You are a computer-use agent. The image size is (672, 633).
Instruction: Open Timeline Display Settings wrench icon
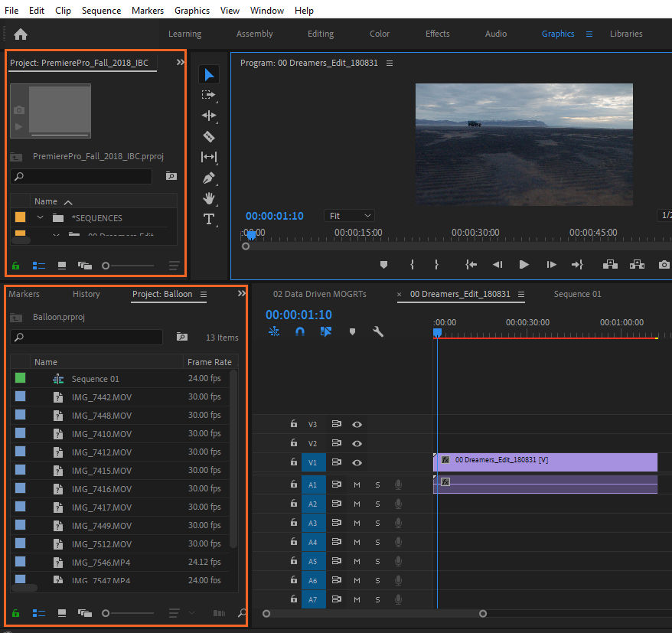pos(377,331)
